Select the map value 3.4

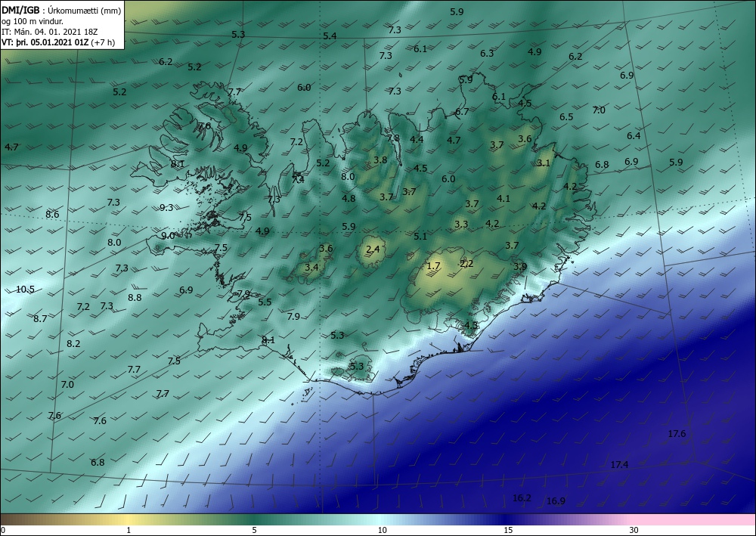312,267
